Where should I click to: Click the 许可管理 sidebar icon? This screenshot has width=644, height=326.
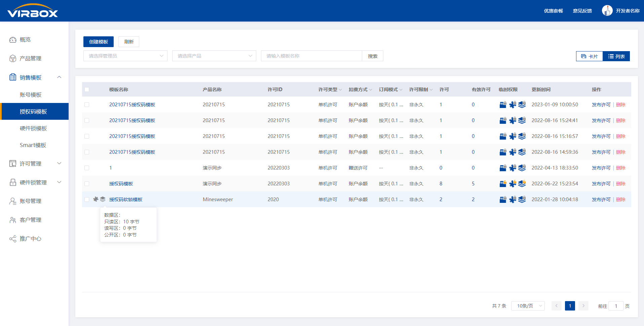click(13, 164)
